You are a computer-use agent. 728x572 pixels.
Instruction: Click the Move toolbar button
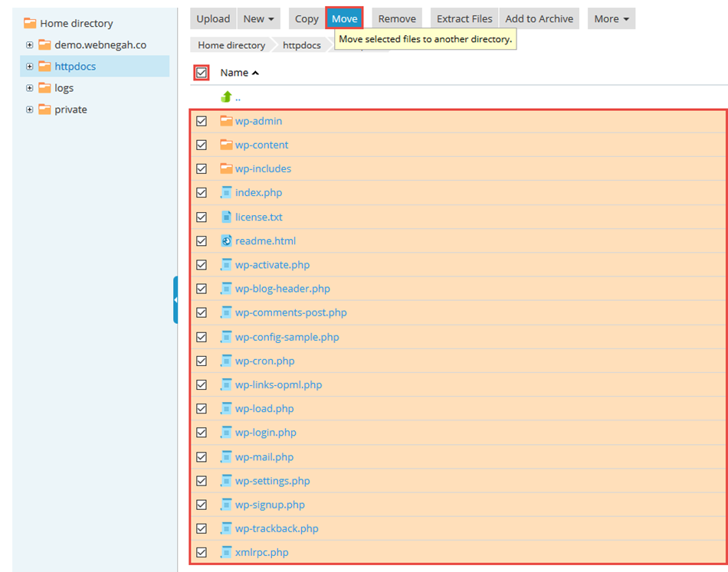[x=344, y=19]
